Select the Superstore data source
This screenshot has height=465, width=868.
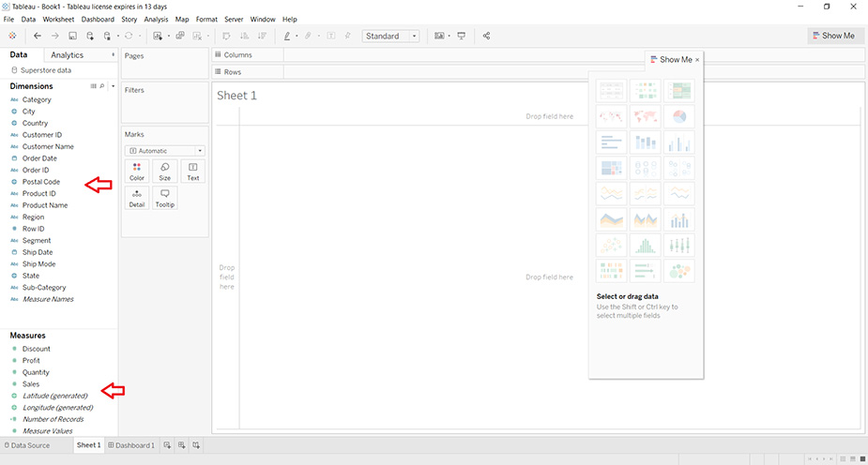pyautogui.click(x=41, y=70)
